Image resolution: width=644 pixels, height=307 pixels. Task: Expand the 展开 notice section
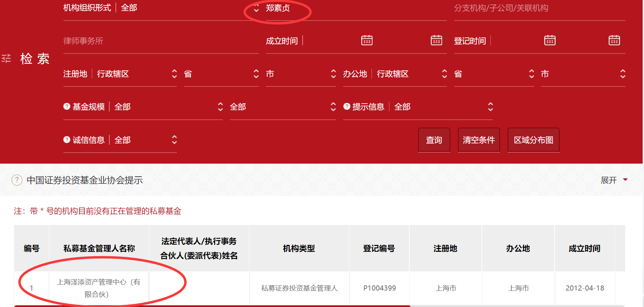tap(614, 180)
